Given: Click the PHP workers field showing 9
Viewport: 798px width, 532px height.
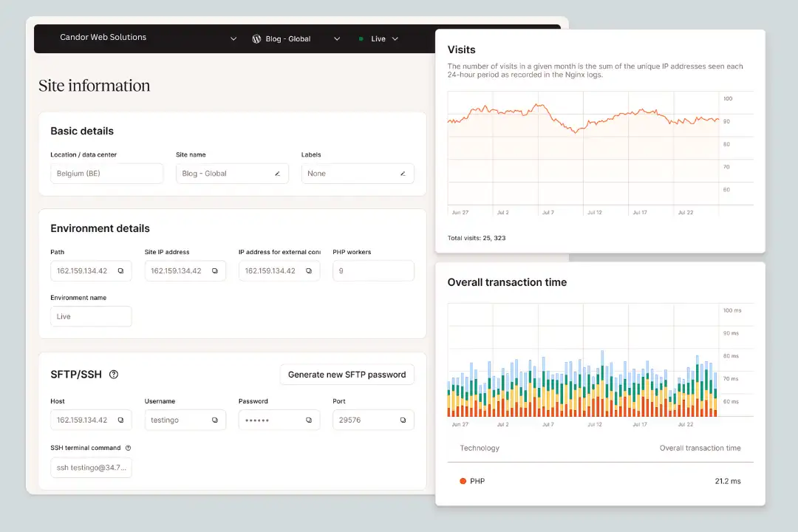Looking at the screenshot, I should [x=374, y=271].
